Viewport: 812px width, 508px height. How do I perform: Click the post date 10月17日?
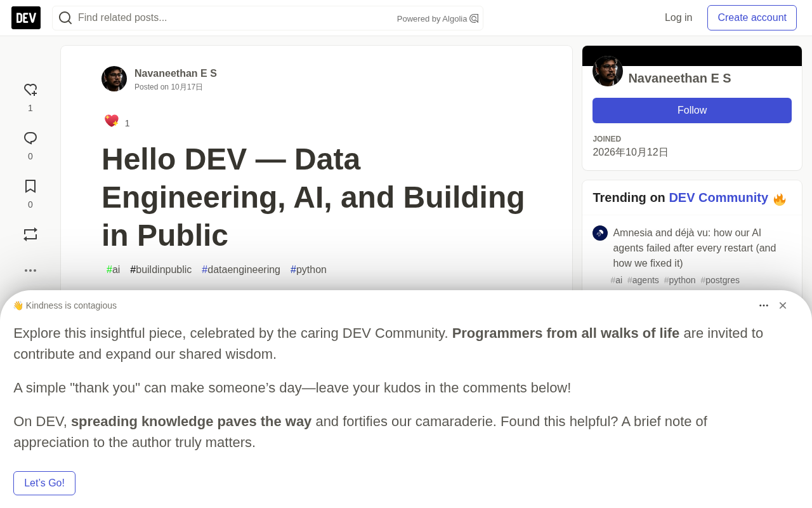tap(187, 87)
